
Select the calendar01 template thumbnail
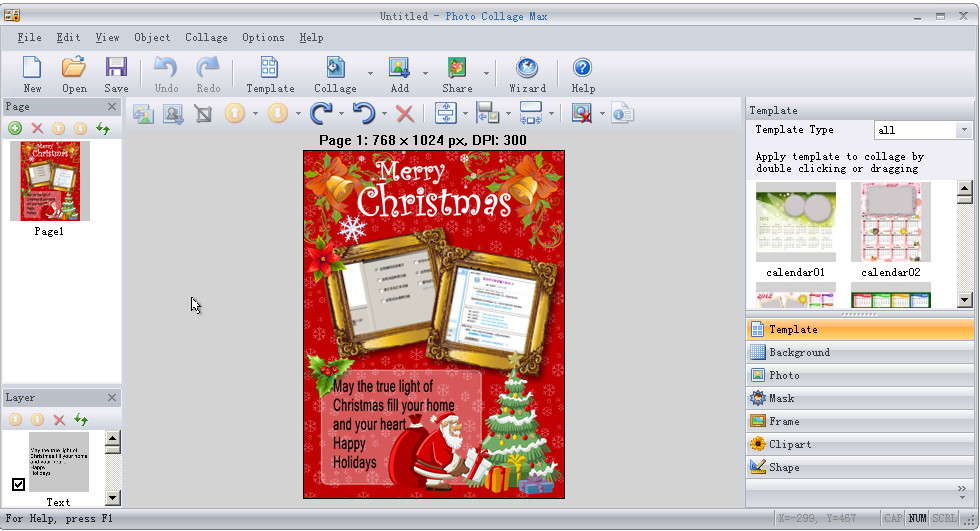tap(796, 222)
